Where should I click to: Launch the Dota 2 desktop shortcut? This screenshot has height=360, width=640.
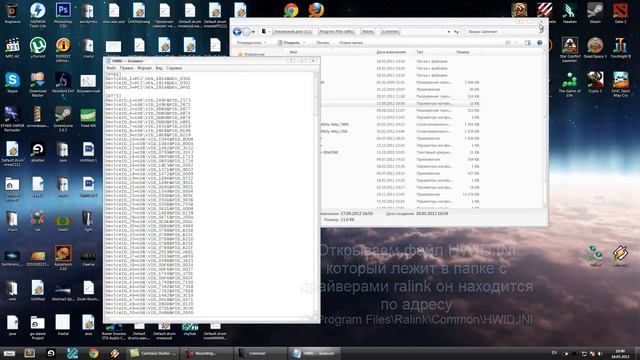pyautogui.click(x=620, y=12)
